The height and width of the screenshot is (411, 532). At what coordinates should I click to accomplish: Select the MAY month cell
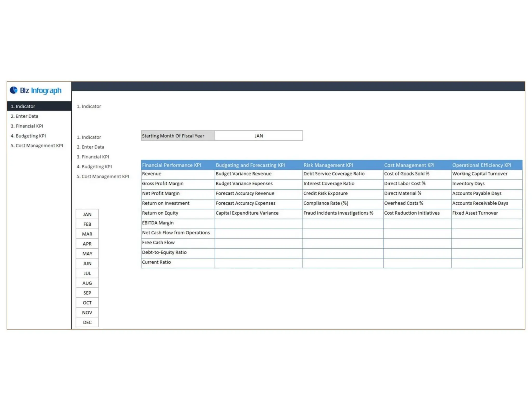[x=87, y=254]
